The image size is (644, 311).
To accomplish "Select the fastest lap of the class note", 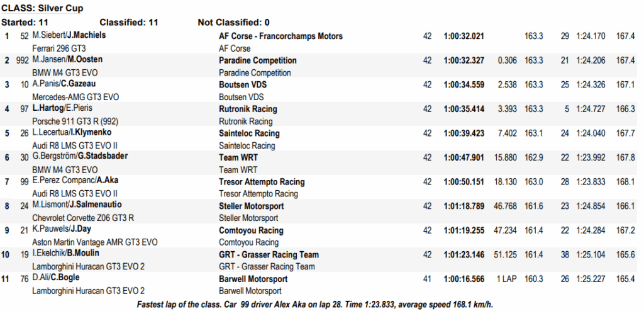I will pyautogui.click(x=314, y=305).
